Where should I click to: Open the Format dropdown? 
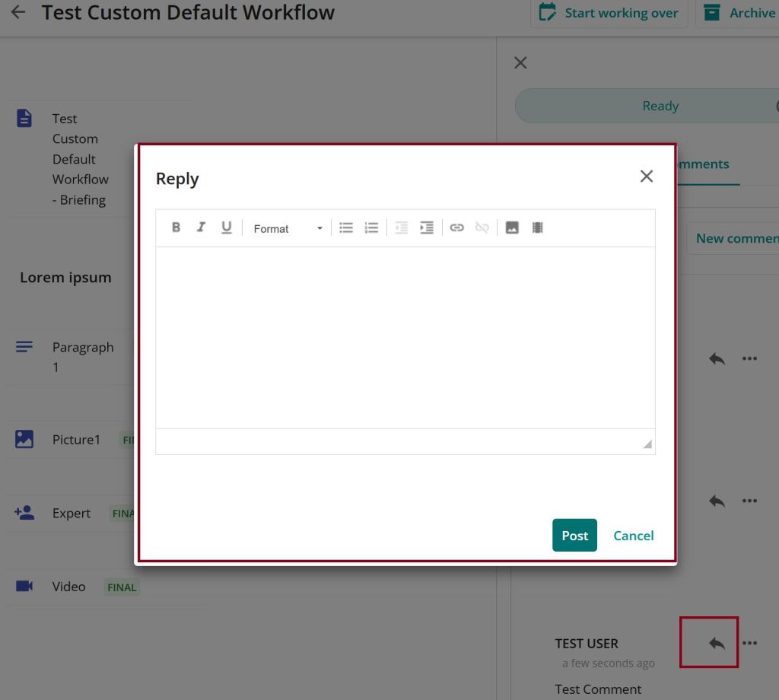(x=288, y=228)
